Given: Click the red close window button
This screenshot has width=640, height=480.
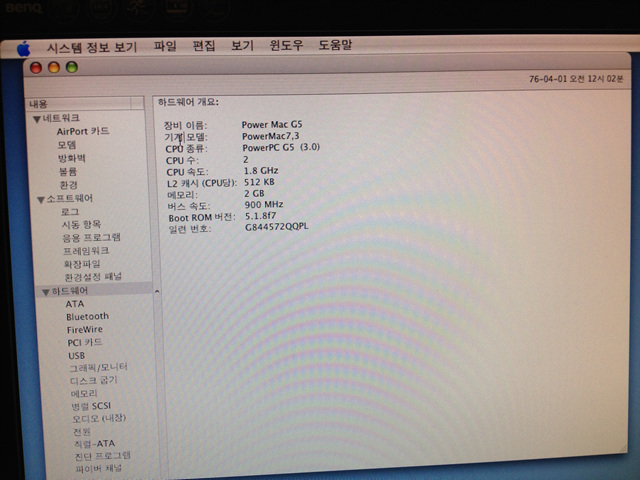Looking at the screenshot, I should [x=38, y=67].
